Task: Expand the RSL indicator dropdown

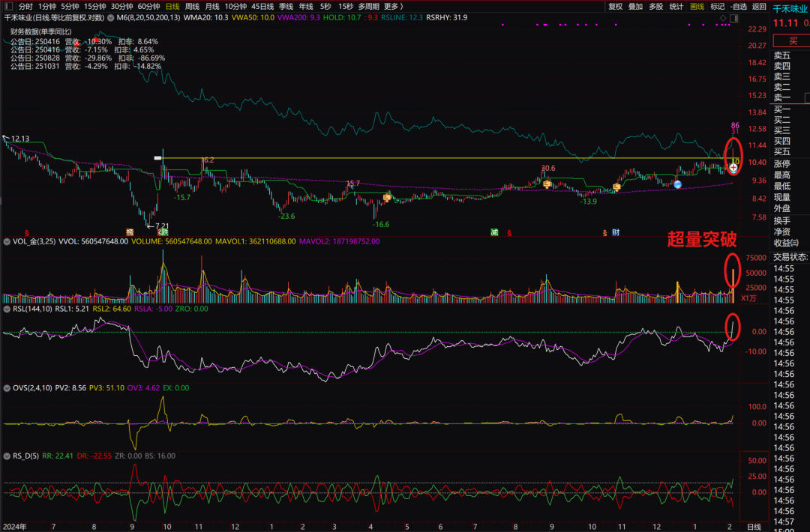Action: [7, 309]
